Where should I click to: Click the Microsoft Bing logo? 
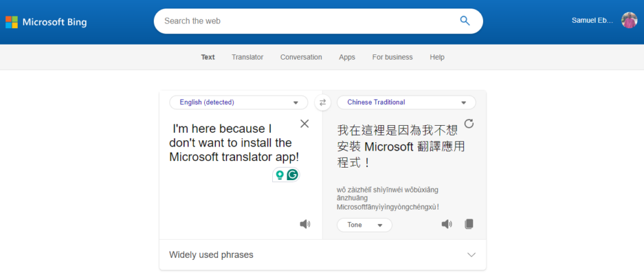point(46,22)
